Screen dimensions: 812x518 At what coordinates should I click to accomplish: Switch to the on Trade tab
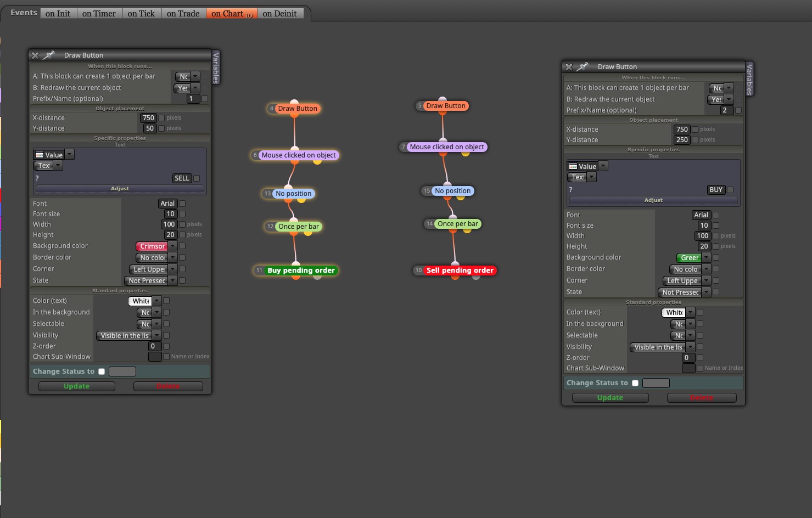pyautogui.click(x=183, y=13)
